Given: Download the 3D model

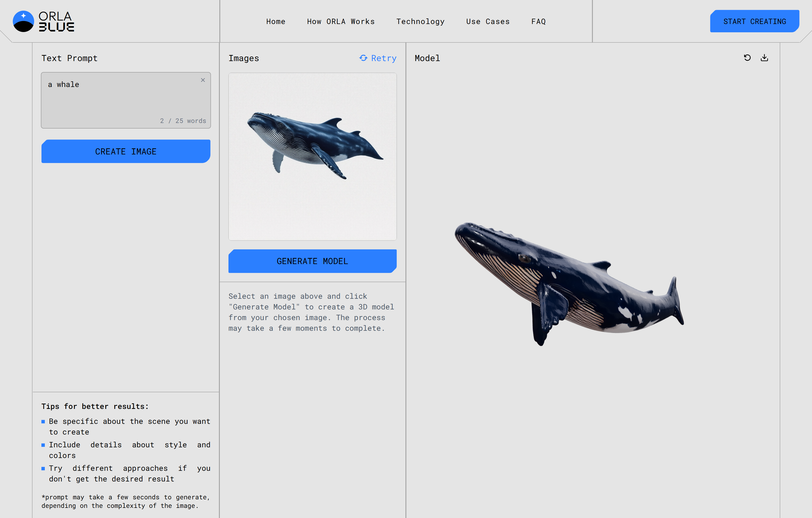Looking at the screenshot, I should pyautogui.click(x=765, y=58).
